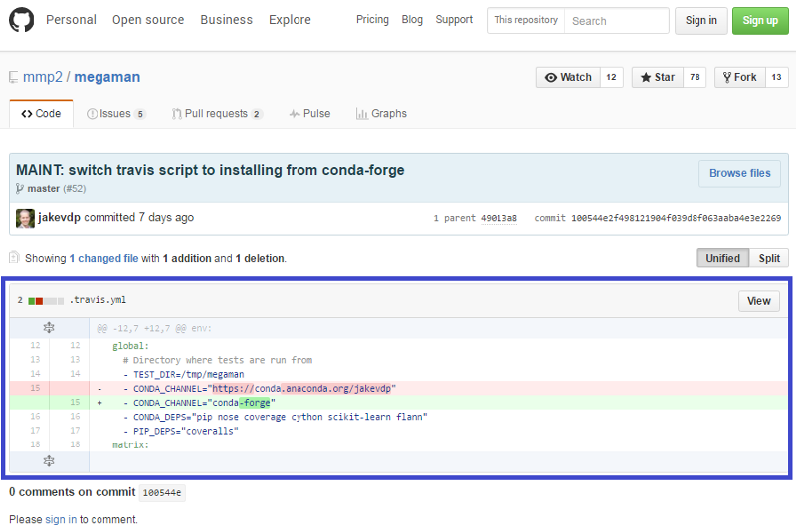Viewport: 796px width, 532px height.
Task: Open the 1 changed file link
Action: point(104,259)
